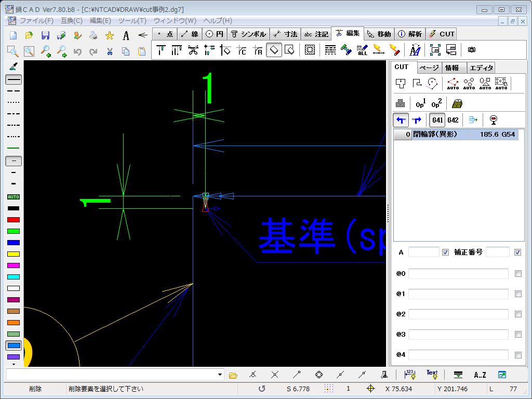This screenshot has height=399, width=532.
Task: Toggle the 補正番号 checkbox
Action: (x=517, y=252)
